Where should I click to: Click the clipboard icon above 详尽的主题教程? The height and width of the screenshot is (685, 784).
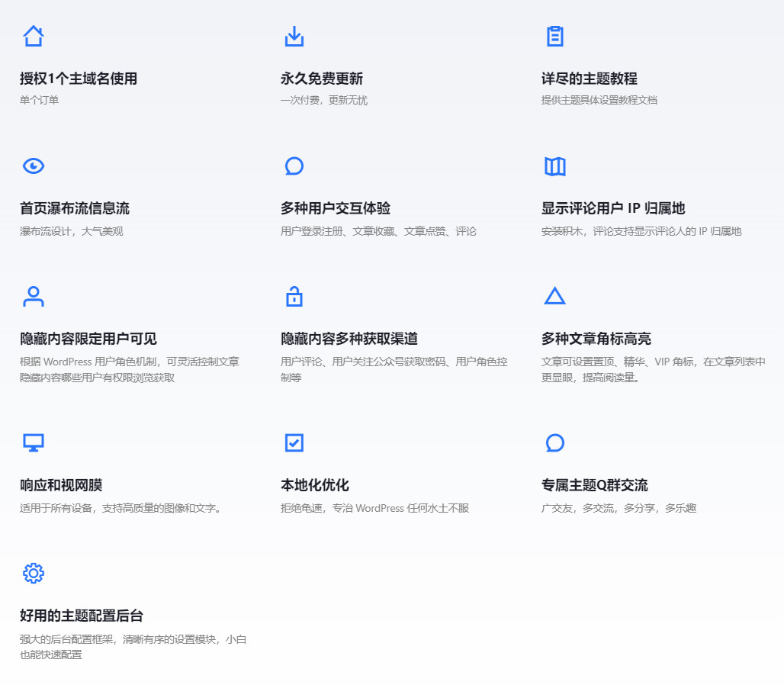tap(555, 36)
